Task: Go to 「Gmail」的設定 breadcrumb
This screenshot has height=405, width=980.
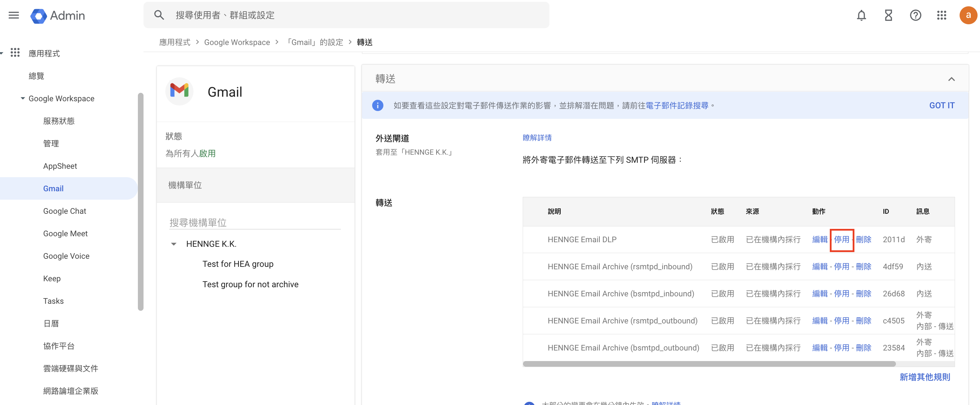Action: coord(314,42)
